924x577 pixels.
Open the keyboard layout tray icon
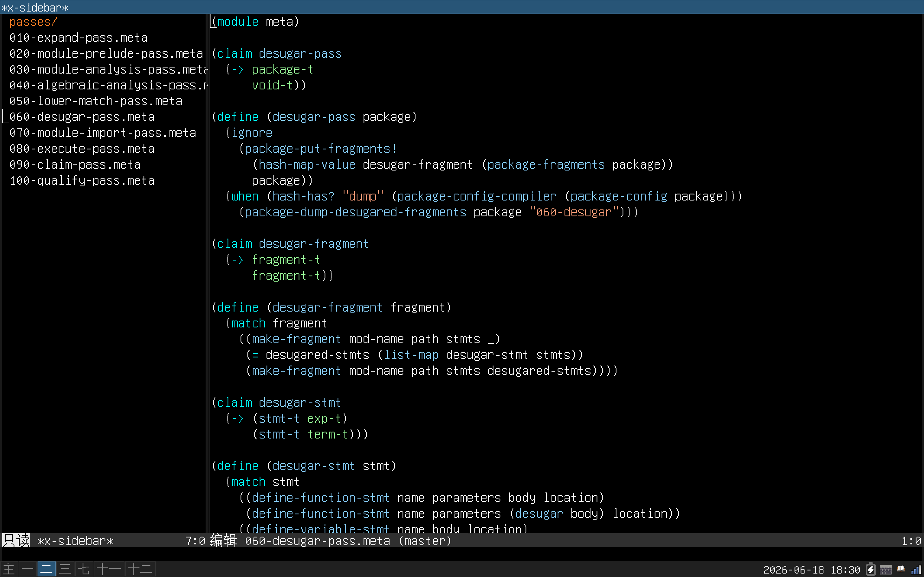885,570
